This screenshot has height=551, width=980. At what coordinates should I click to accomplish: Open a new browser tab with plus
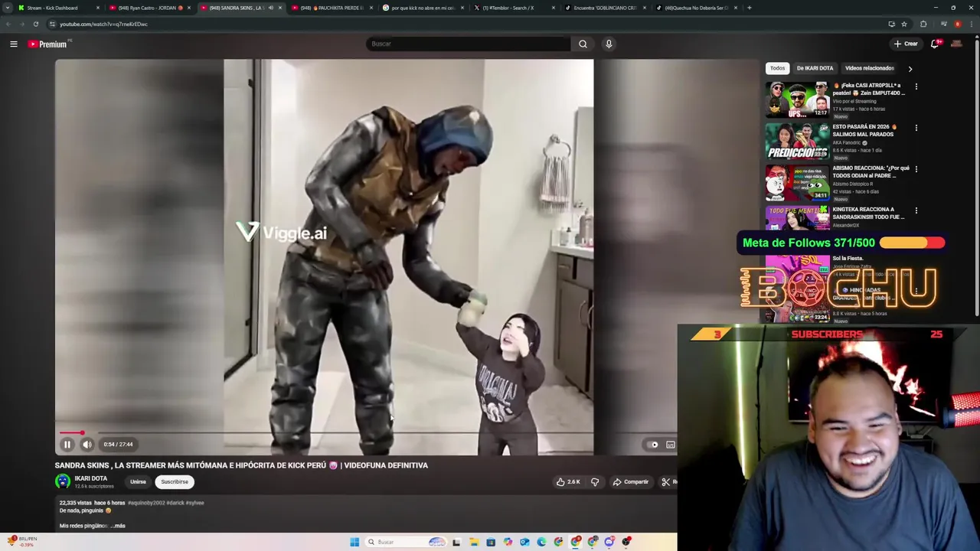tap(749, 8)
